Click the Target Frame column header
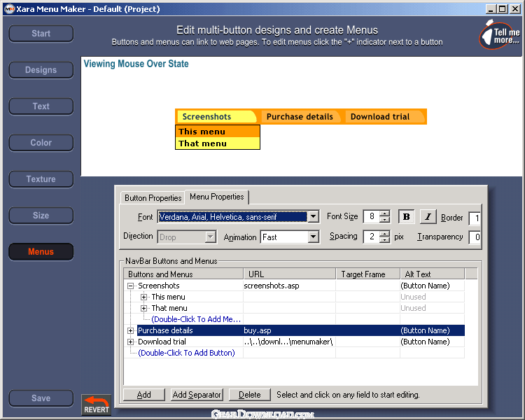The width and height of the screenshot is (525, 420). pyautogui.click(x=368, y=274)
